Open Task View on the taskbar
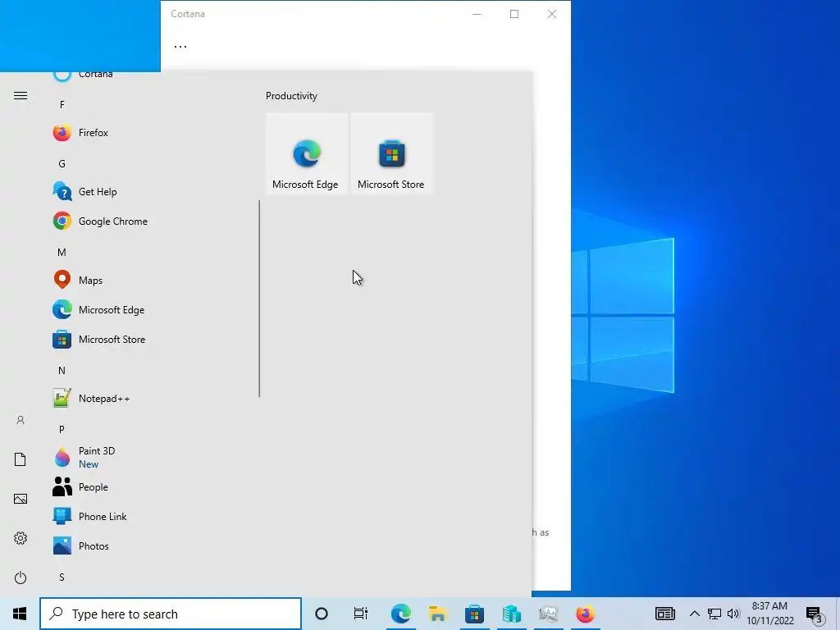Image resolution: width=840 pixels, height=630 pixels. point(361,614)
